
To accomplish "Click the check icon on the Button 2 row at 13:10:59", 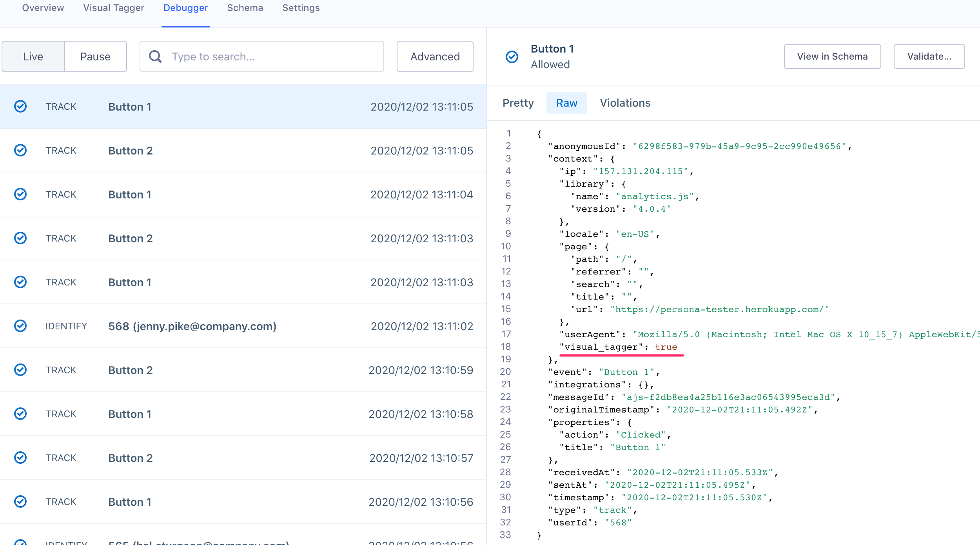I will point(20,370).
